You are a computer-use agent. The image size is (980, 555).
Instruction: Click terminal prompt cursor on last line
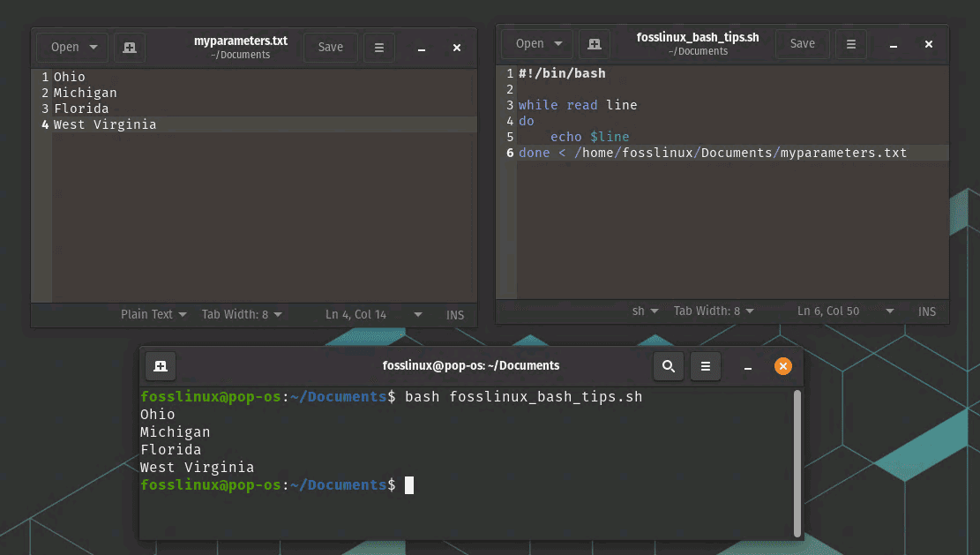pos(408,485)
